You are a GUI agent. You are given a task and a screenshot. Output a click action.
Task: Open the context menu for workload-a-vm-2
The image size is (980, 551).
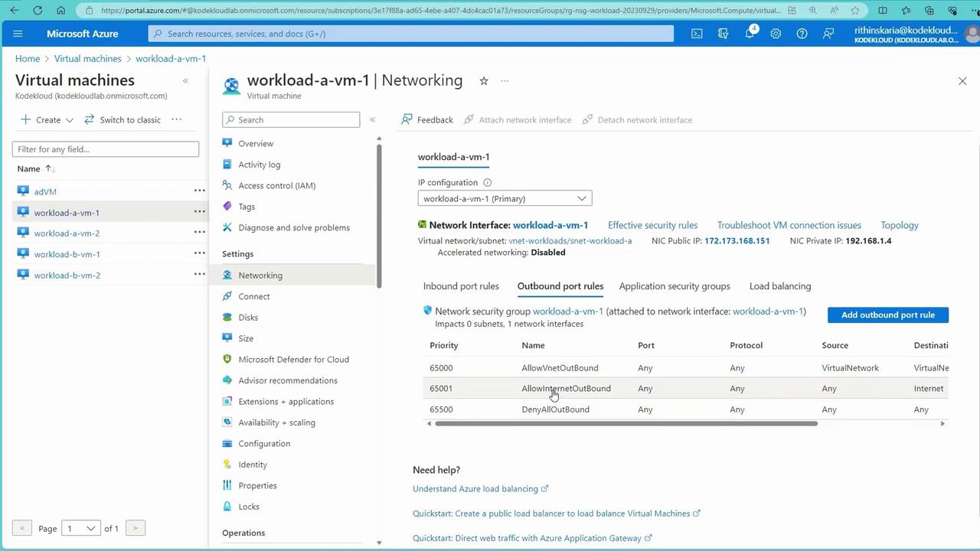[x=199, y=233]
